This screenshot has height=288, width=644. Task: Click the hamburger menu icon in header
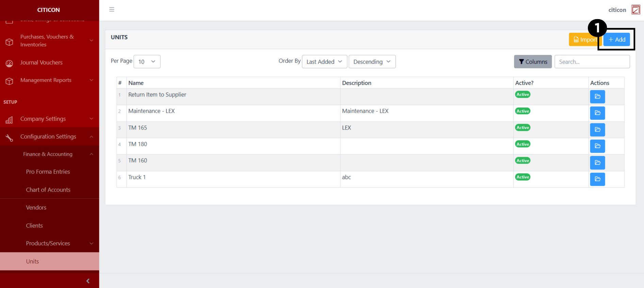point(112,10)
